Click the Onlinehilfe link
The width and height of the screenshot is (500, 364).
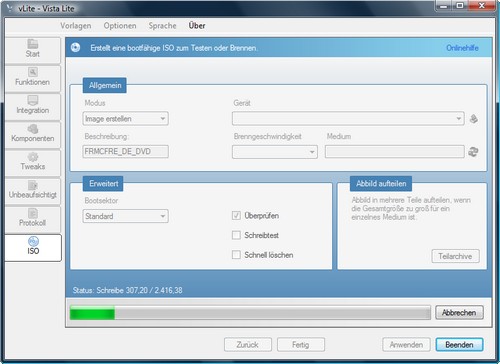[462, 48]
